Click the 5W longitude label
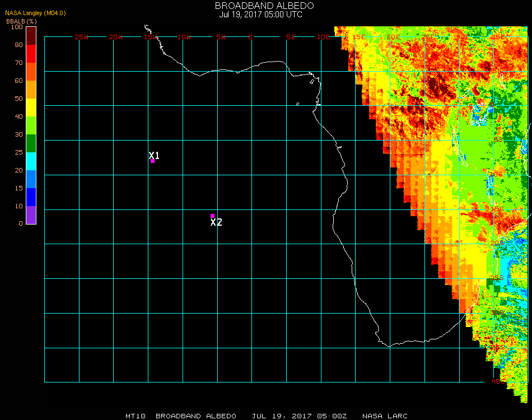The height and width of the screenshot is (420, 532). [x=221, y=37]
